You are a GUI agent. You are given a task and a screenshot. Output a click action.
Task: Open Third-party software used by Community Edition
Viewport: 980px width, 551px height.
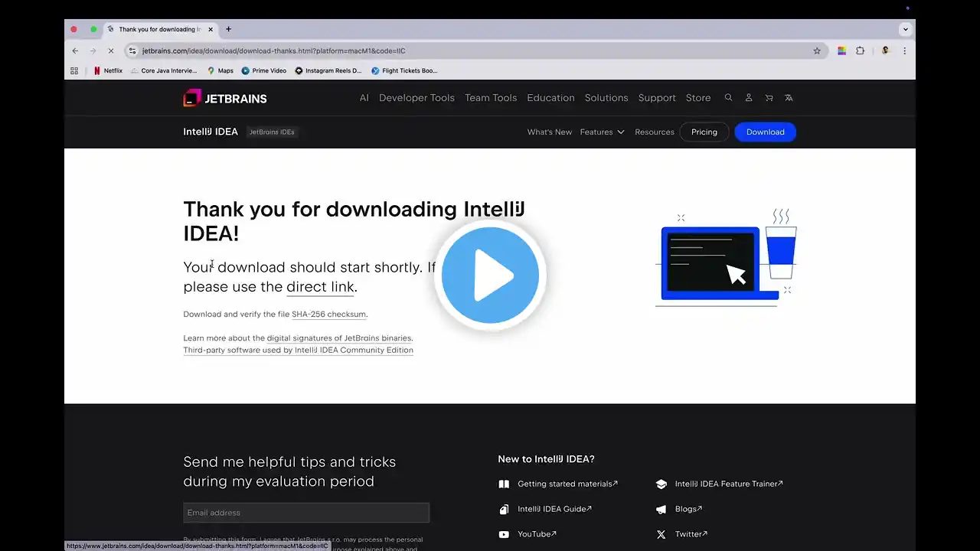pyautogui.click(x=298, y=350)
